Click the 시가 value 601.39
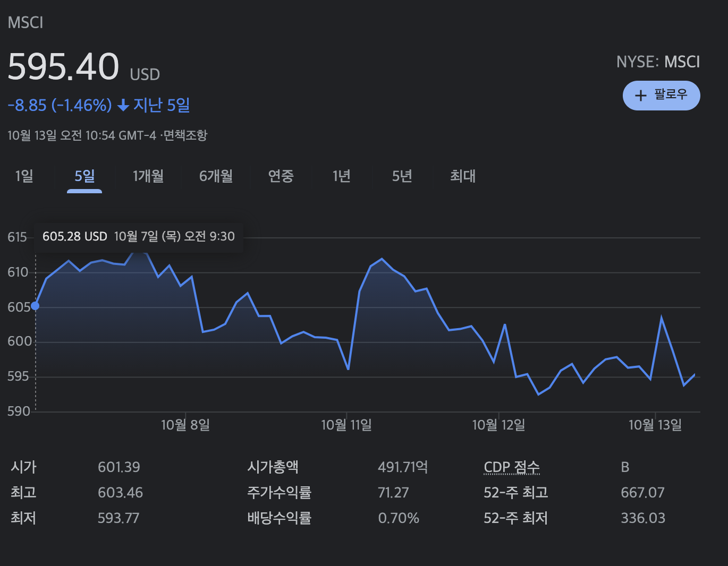 [x=119, y=467]
